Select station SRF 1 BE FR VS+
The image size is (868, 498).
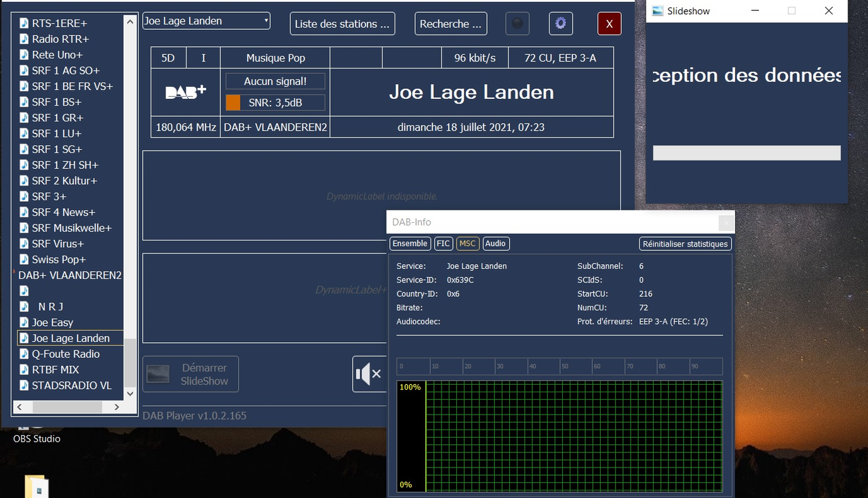tap(73, 86)
